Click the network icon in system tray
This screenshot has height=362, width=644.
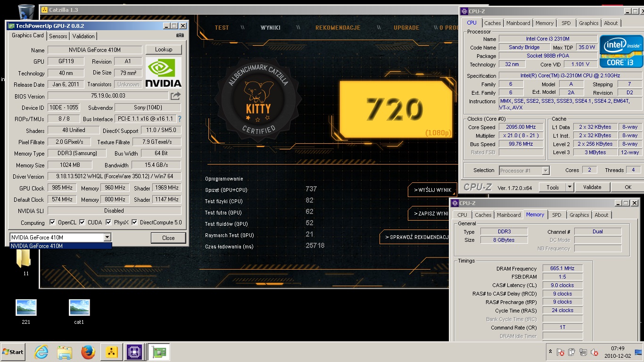(x=583, y=352)
